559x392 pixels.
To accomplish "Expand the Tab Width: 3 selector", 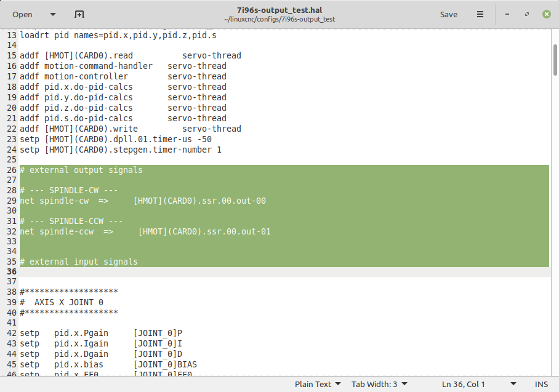I will [379, 384].
